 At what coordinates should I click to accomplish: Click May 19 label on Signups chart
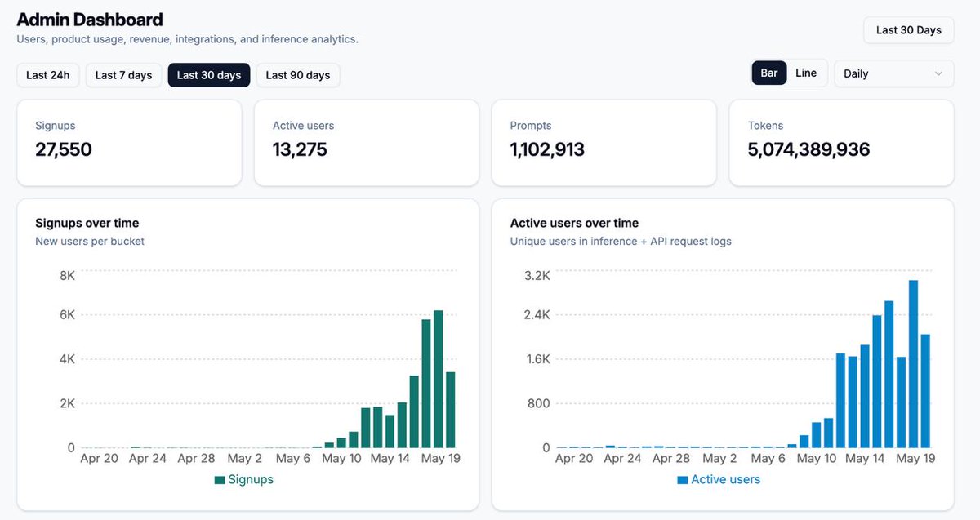(441, 459)
